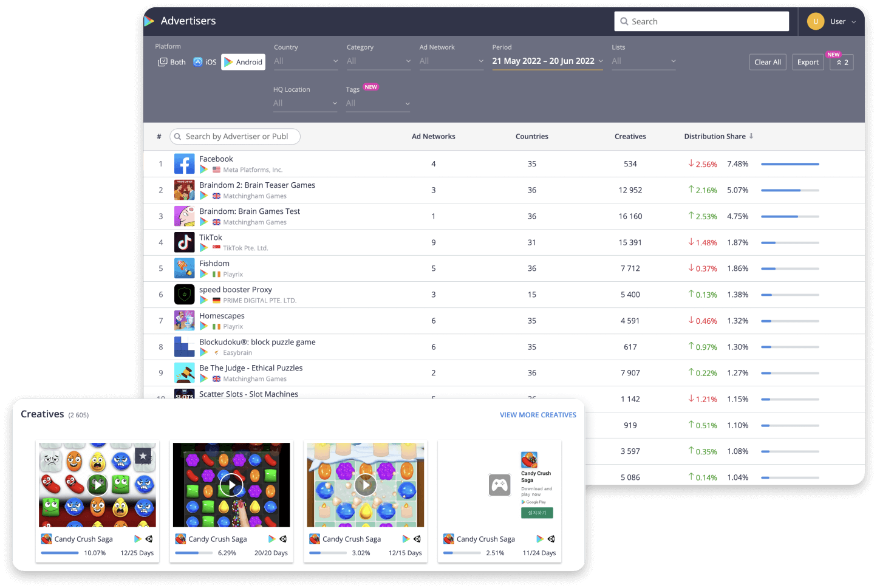The width and height of the screenshot is (877, 588).
Task: Click the gamepad playable ad icon
Action: (x=500, y=485)
